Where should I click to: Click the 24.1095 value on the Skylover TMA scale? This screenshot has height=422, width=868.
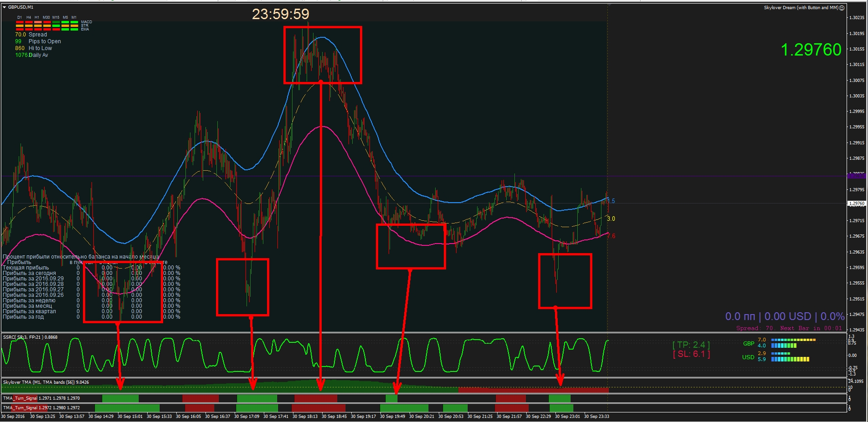point(856,381)
